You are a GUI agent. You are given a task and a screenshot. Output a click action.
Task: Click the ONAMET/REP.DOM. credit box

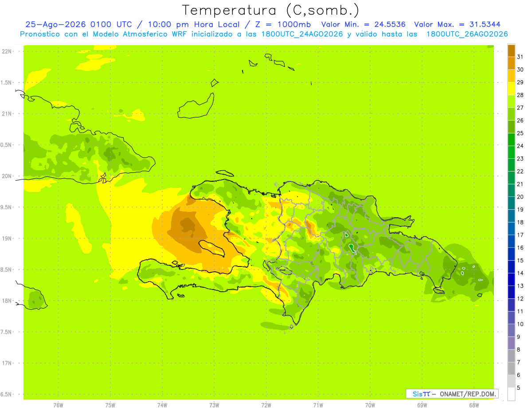[452, 394]
